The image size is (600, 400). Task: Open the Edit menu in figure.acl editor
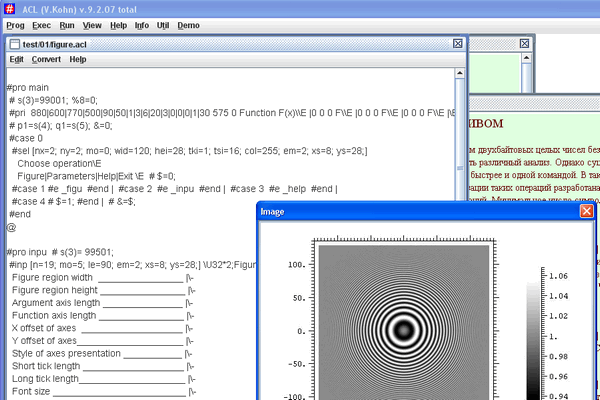[x=16, y=59]
